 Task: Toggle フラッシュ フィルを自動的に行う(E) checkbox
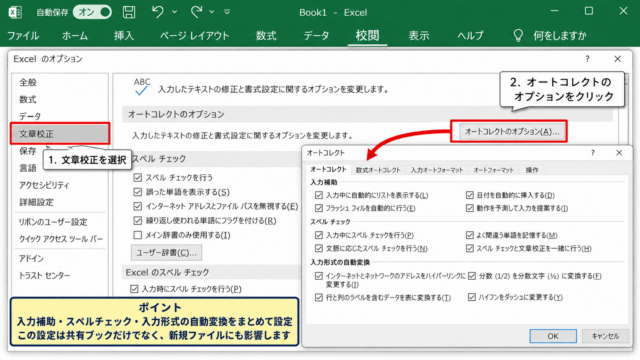click(x=319, y=208)
